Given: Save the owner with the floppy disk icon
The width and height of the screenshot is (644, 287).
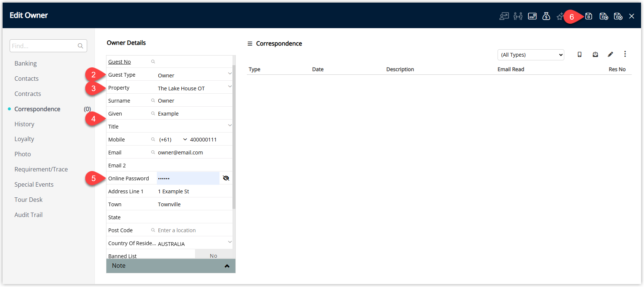Looking at the screenshot, I should 589,16.
